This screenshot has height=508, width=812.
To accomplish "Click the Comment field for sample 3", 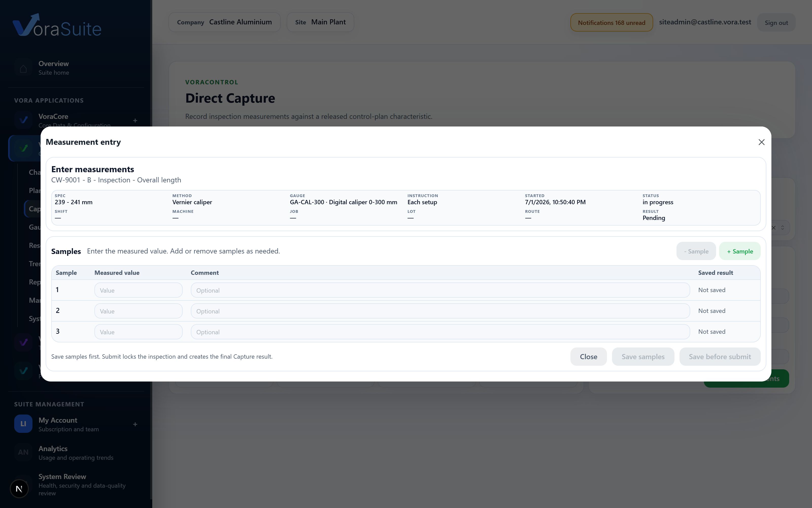I will click(440, 332).
